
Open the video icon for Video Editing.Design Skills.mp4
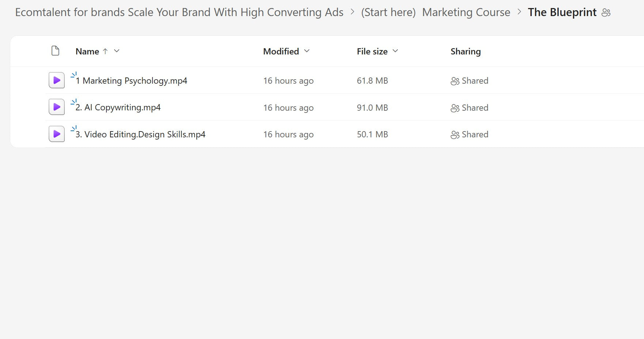coord(57,134)
